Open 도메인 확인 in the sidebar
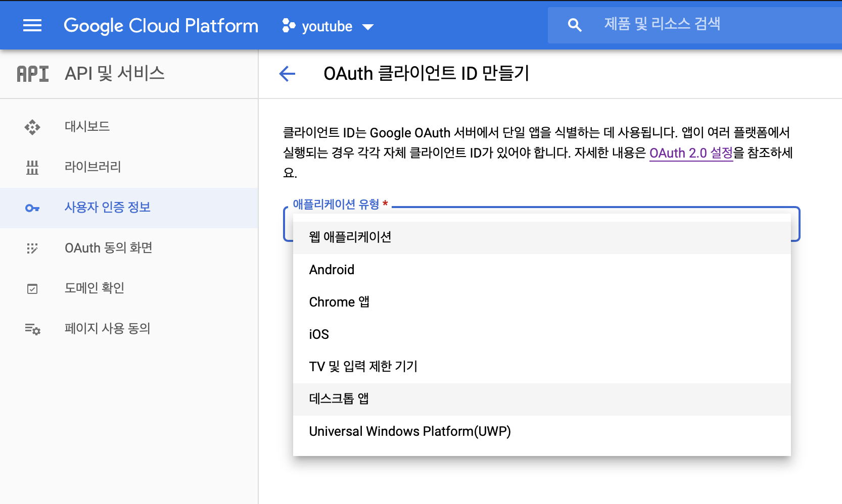The height and width of the screenshot is (504, 842). [129, 288]
